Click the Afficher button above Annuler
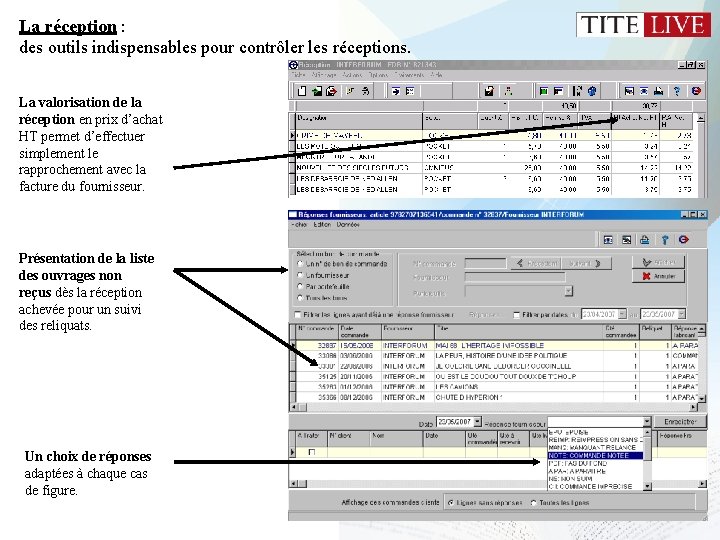 pyautogui.click(x=659, y=262)
